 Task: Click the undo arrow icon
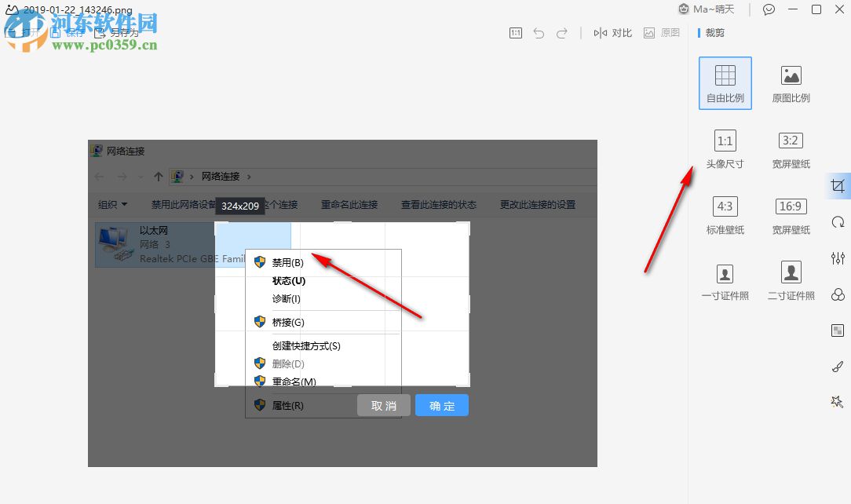point(537,33)
